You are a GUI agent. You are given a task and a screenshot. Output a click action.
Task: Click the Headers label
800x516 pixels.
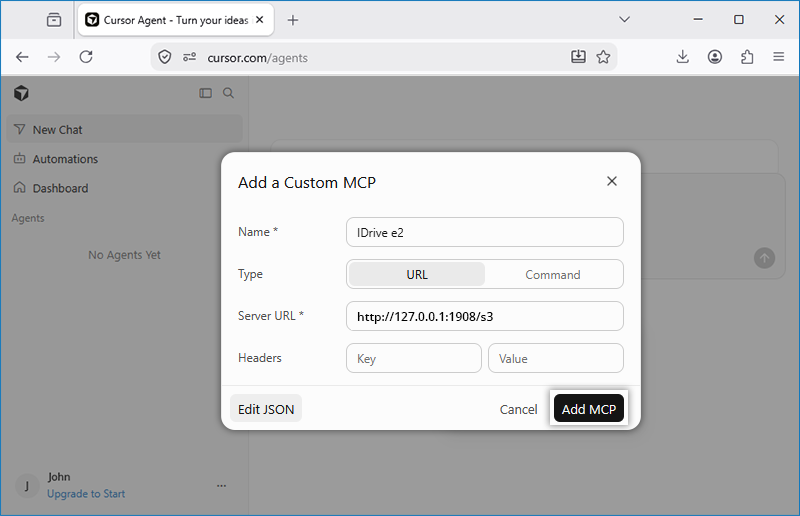260,358
